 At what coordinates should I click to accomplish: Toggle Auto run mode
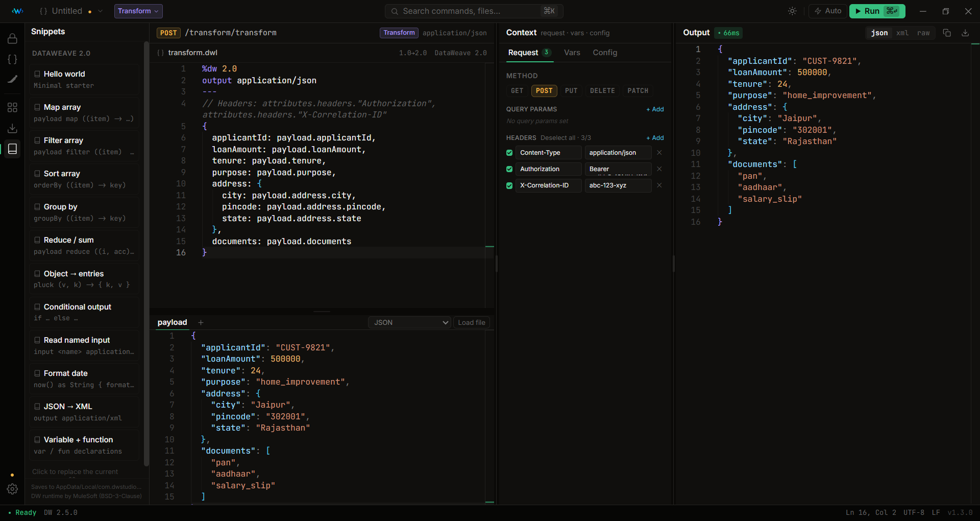point(828,11)
